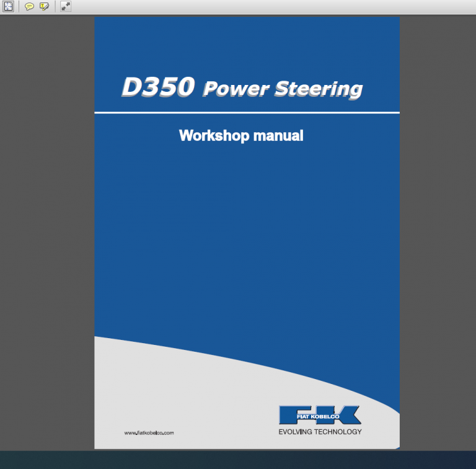Select the highlight text tool
The height and width of the screenshot is (469, 476).
point(45,6)
